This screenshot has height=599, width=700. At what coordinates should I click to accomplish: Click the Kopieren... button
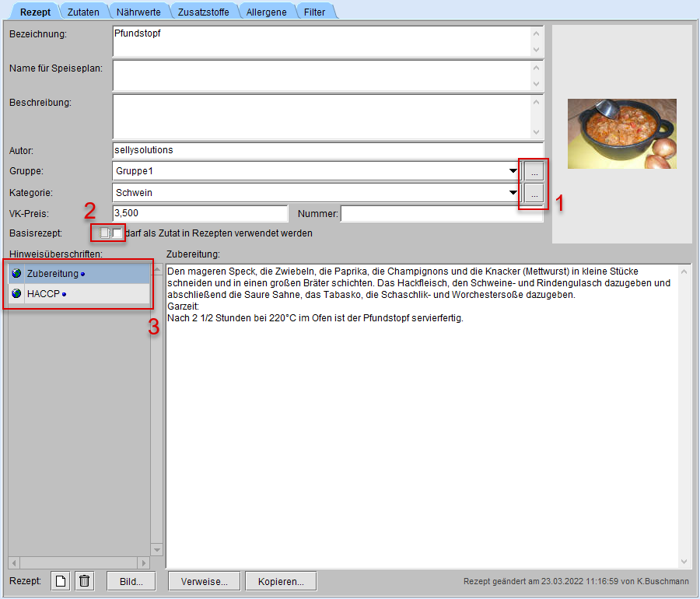coord(281,581)
